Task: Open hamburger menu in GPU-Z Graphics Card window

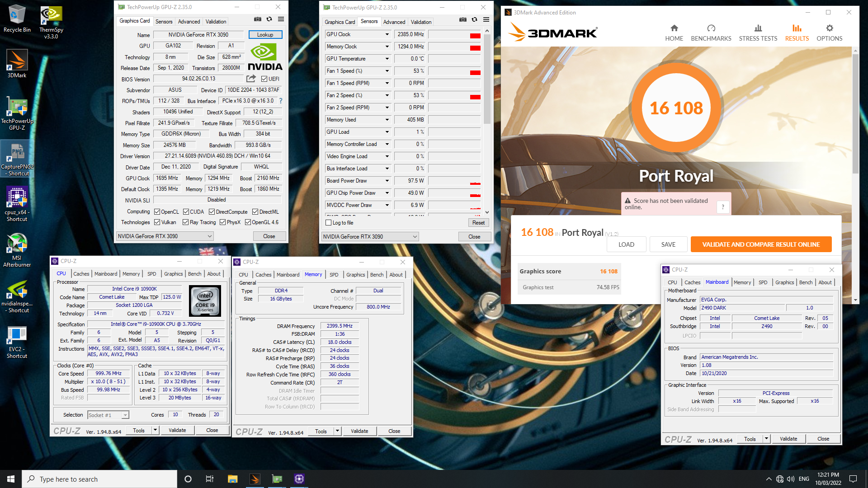Action: pyautogui.click(x=281, y=19)
